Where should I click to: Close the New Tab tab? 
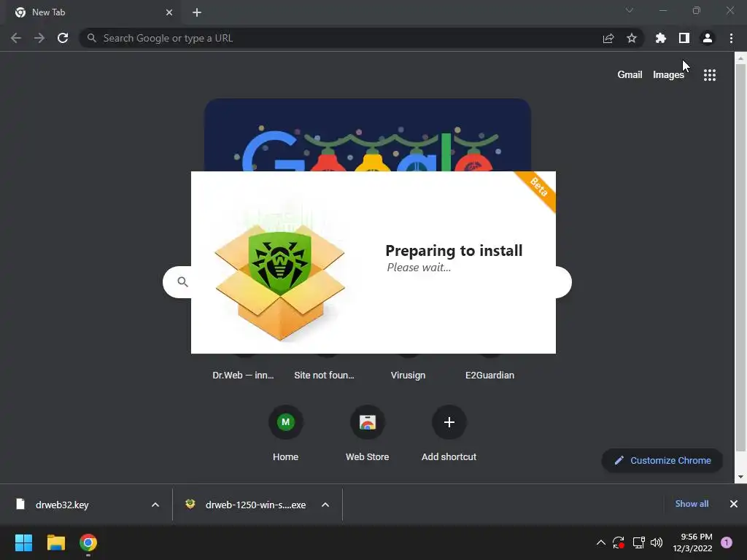[169, 12]
